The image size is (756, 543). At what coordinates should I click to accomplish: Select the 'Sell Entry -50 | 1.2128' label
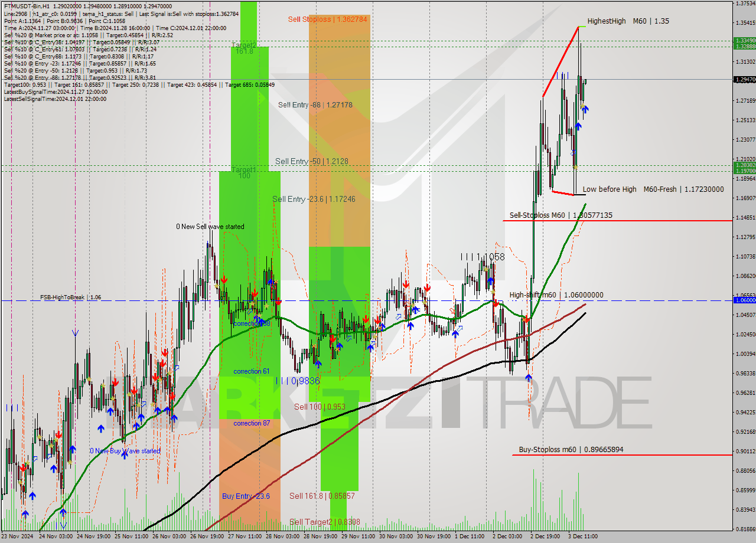[x=312, y=161]
